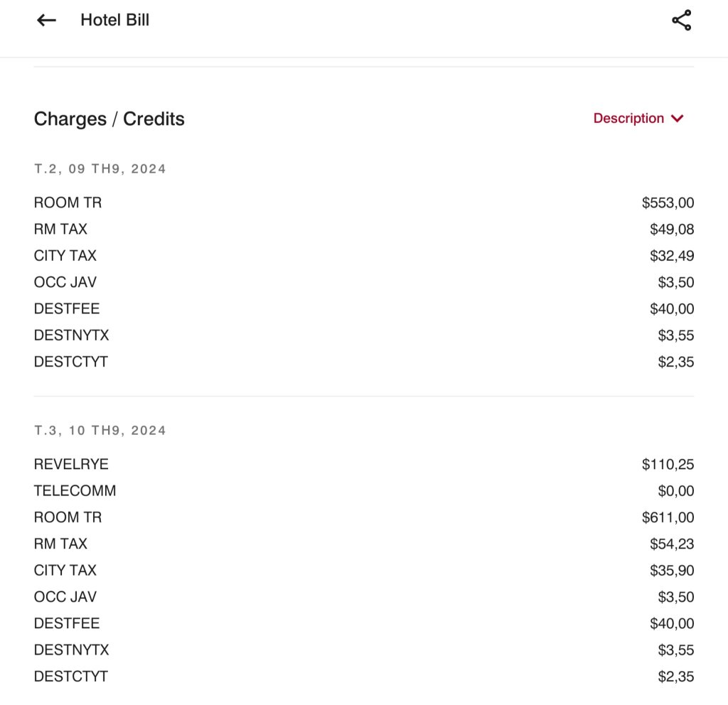Share the hotel bill
Screen dimensions: 728x705
[x=681, y=21]
